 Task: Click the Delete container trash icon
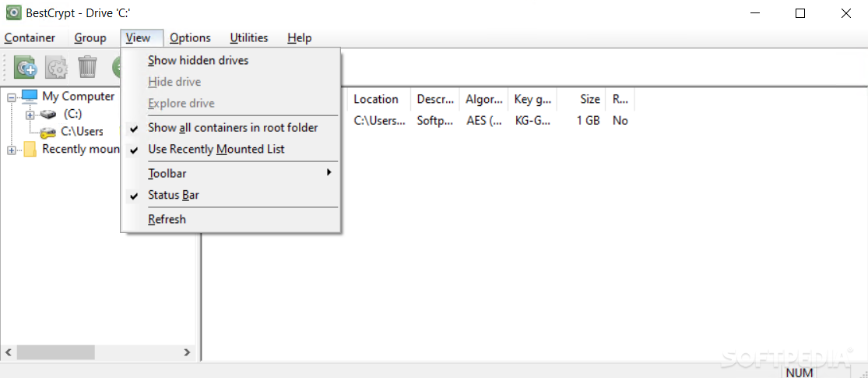(87, 67)
